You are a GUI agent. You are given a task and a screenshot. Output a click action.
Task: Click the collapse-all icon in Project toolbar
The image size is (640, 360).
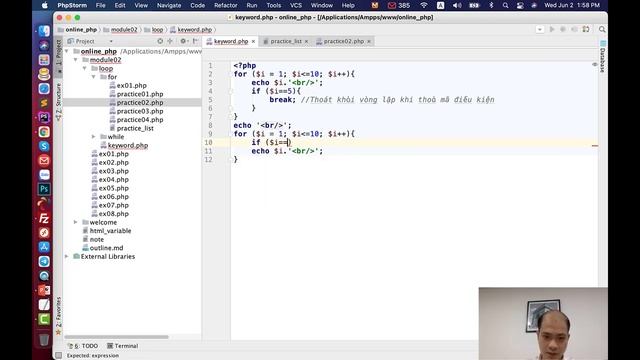tap(170, 41)
